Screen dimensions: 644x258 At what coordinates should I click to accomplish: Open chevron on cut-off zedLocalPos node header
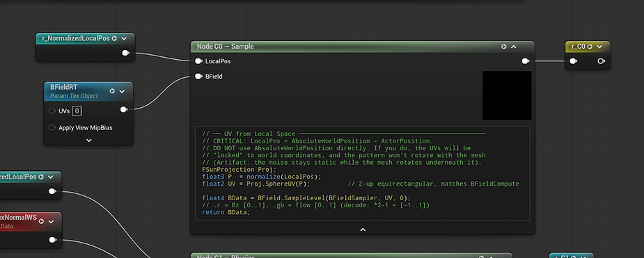tap(51, 177)
